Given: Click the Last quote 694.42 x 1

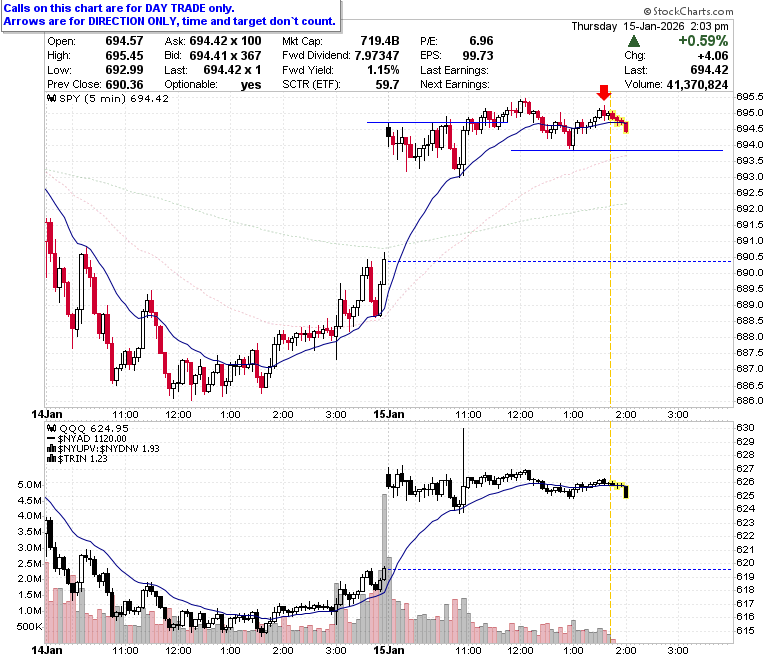Looking at the screenshot, I should pos(232,70).
